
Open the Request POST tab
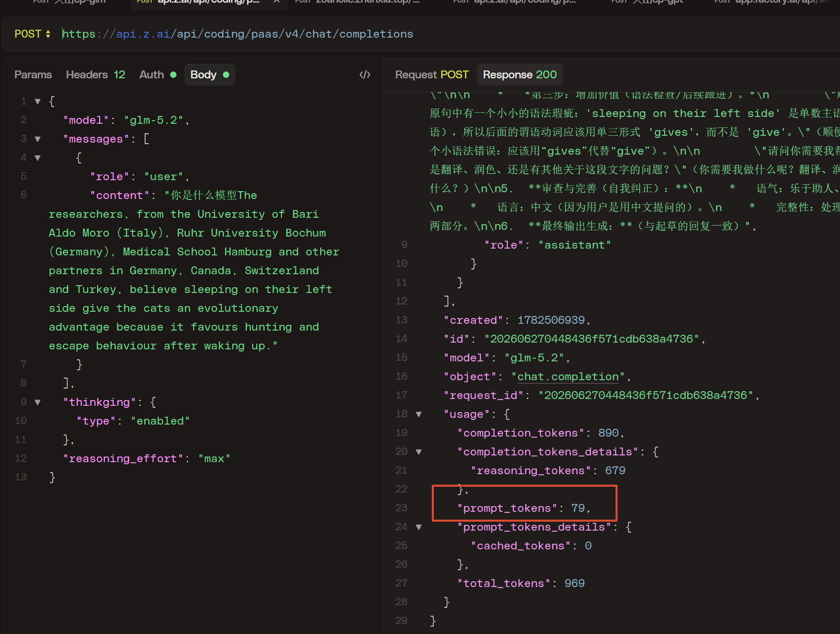(432, 75)
